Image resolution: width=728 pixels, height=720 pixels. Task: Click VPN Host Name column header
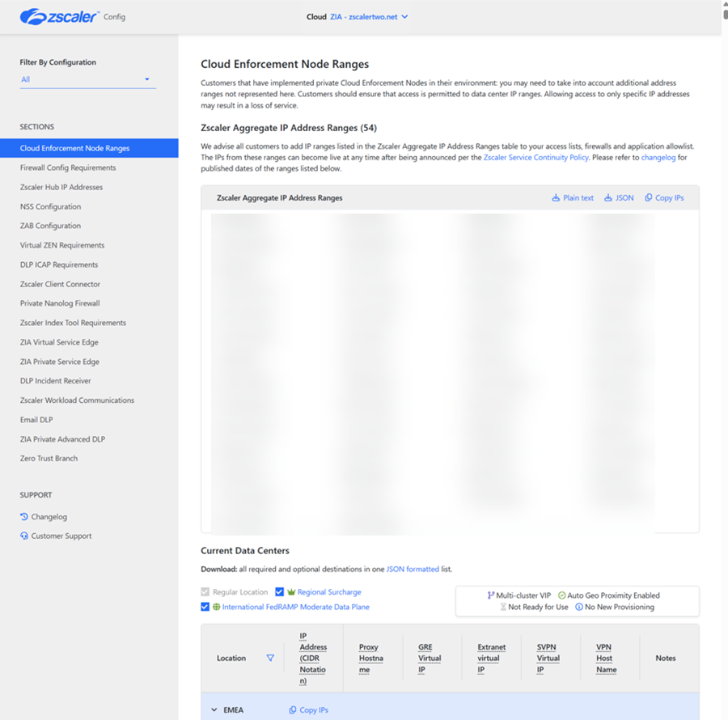click(607, 659)
